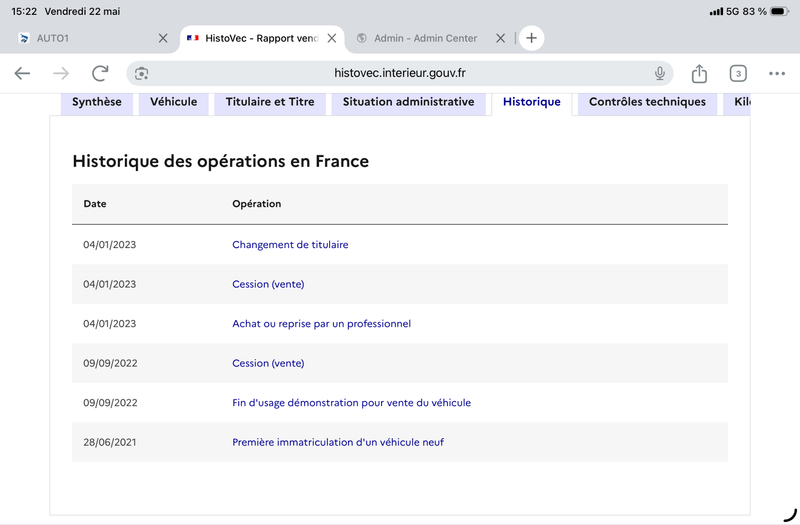Open the Contrôles techniques tab
This screenshot has width=800, height=525.
pyautogui.click(x=647, y=102)
